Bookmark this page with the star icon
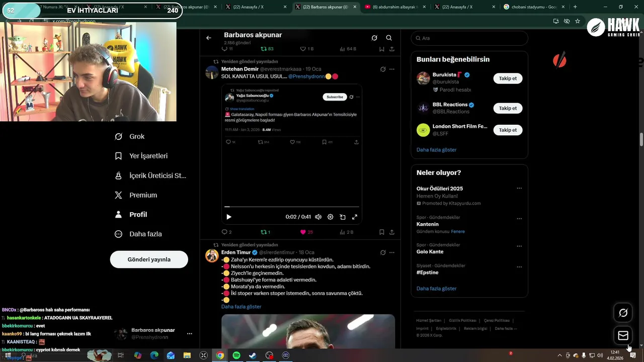Viewport: 644px width, 362px height. (578, 21)
